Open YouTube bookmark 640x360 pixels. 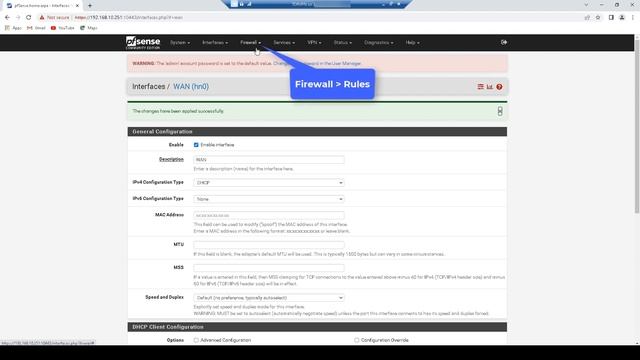(x=62, y=28)
